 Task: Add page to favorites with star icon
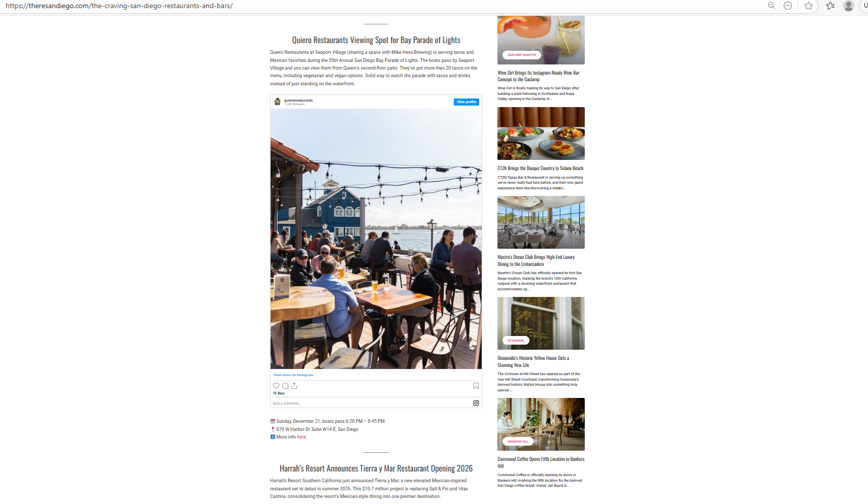tap(809, 6)
